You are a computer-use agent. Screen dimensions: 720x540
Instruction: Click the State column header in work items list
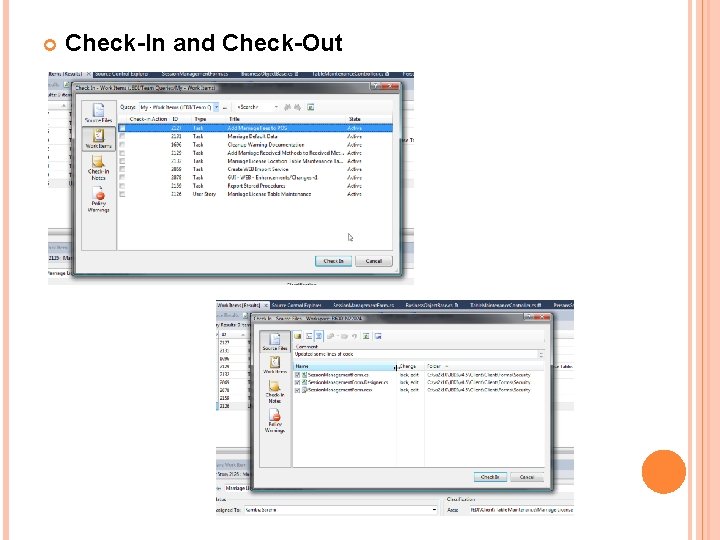(354, 119)
